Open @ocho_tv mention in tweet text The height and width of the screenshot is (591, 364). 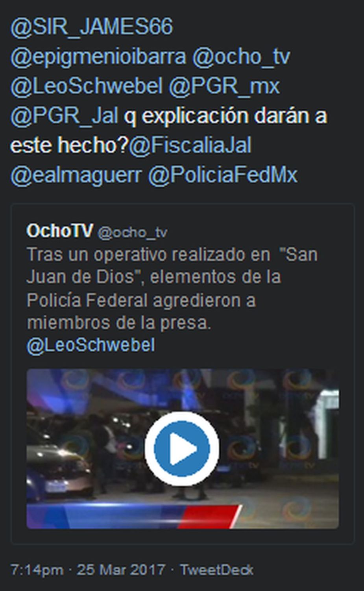pos(241,57)
